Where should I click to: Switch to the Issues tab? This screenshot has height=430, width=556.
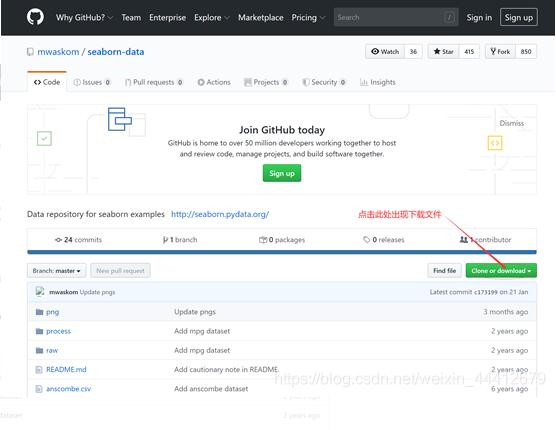pos(92,82)
